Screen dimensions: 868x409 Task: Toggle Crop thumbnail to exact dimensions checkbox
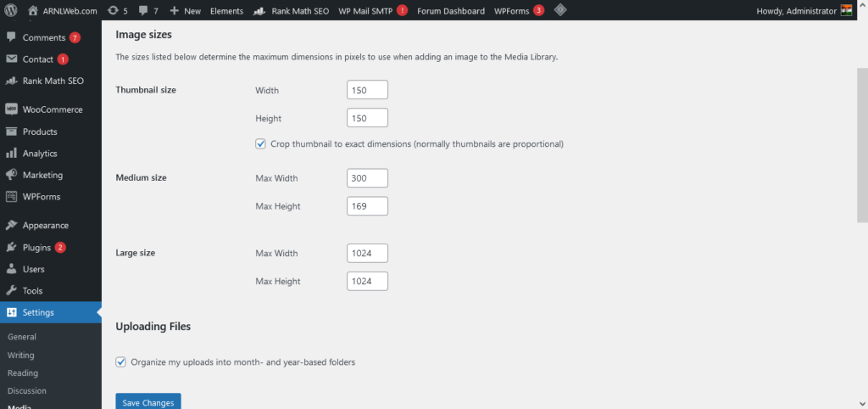click(x=260, y=144)
